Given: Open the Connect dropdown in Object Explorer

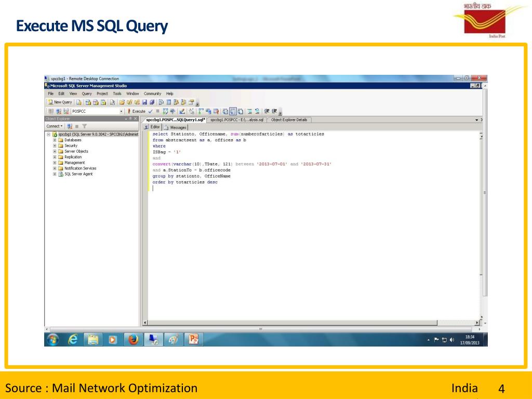Looking at the screenshot, I should point(54,126).
